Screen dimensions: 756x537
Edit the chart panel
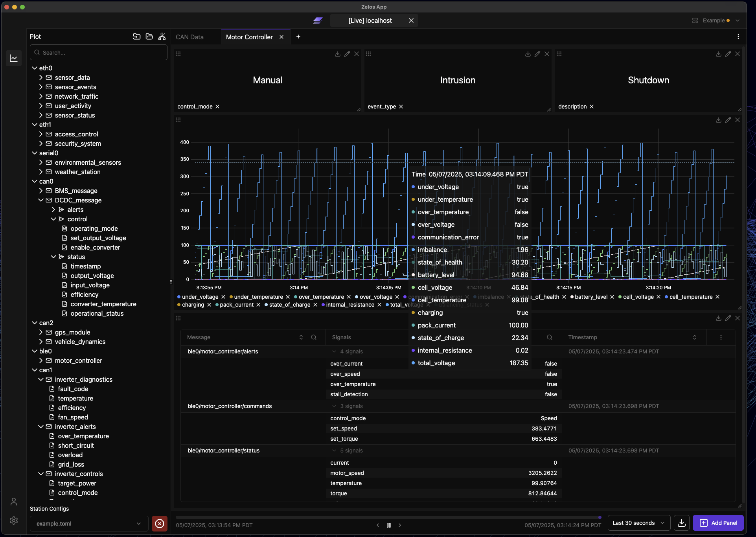click(728, 120)
